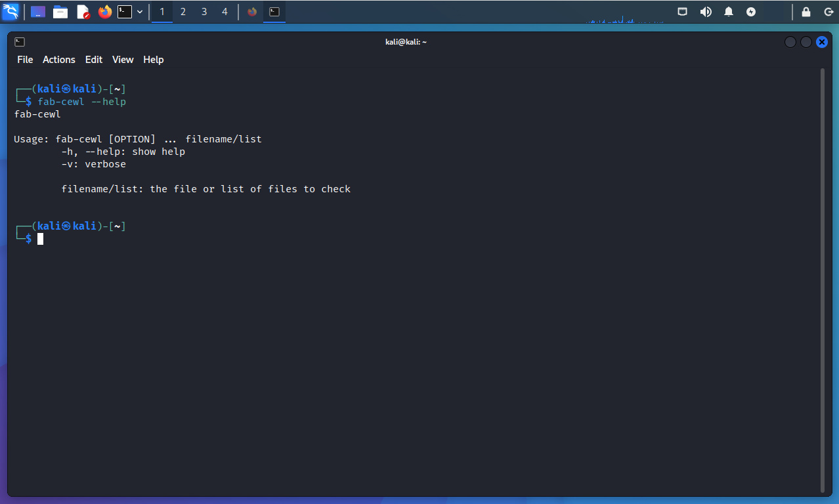Open the Actions menu

[59, 60]
